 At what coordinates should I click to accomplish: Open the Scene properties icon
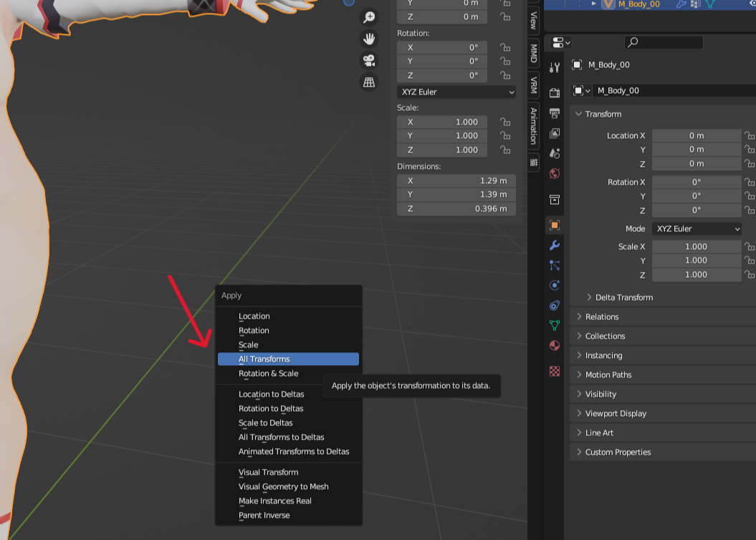[x=555, y=153]
